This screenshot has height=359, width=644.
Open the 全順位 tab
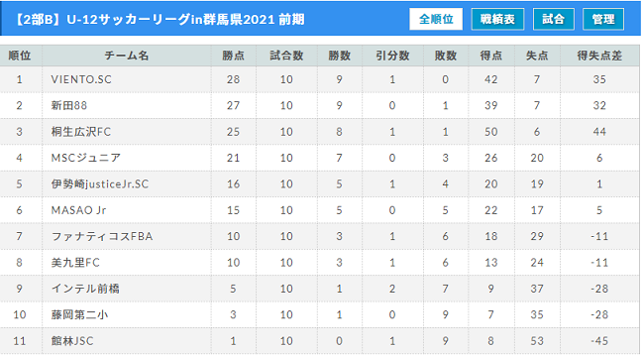pyautogui.click(x=436, y=19)
